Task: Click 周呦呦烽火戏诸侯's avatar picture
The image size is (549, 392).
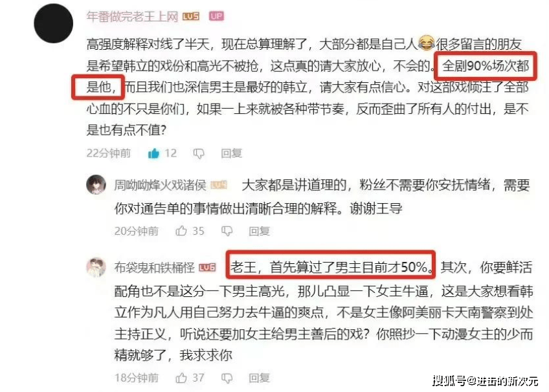Action: coord(96,184)
